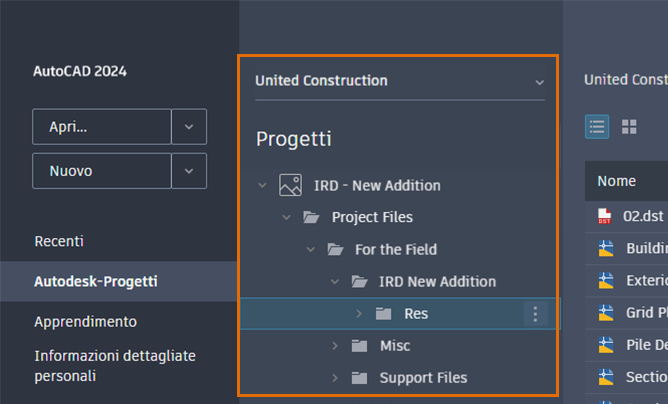Click the Support Files folder icon
Viewport: 668px width, 404px height.
(359, 378)
